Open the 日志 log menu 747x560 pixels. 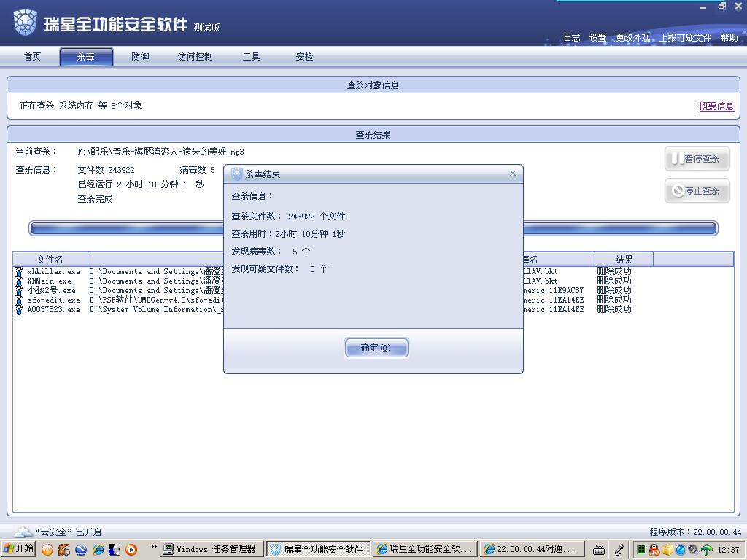(572, 38)
